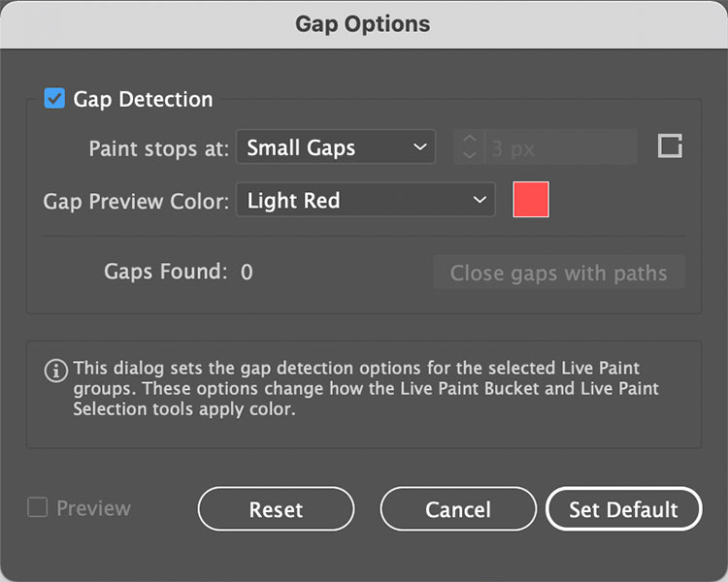Click the info icon beside the description

(55, 370)
